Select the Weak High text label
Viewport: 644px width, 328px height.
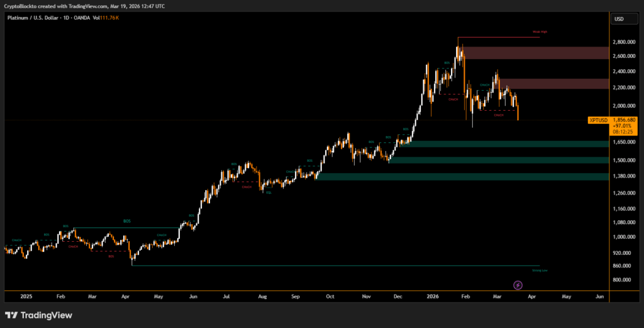click(x=540, y=31)
